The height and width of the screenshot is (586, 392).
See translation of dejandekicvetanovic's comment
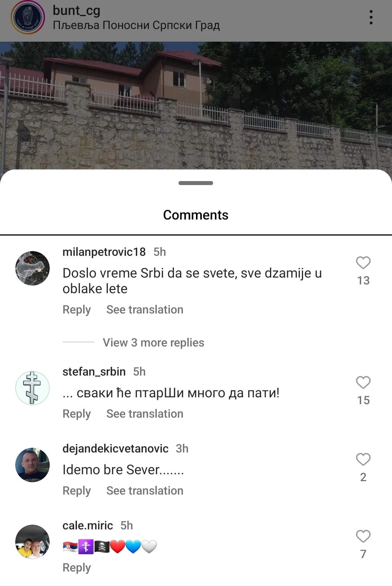tap(145, 491)
